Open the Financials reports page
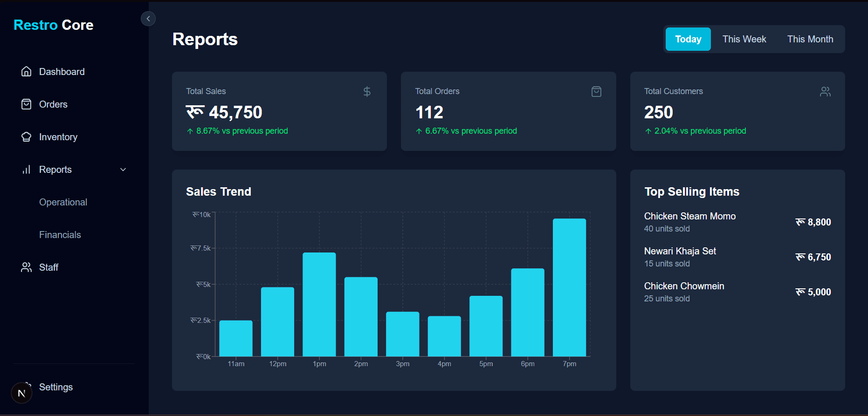 tap(60, 235)
